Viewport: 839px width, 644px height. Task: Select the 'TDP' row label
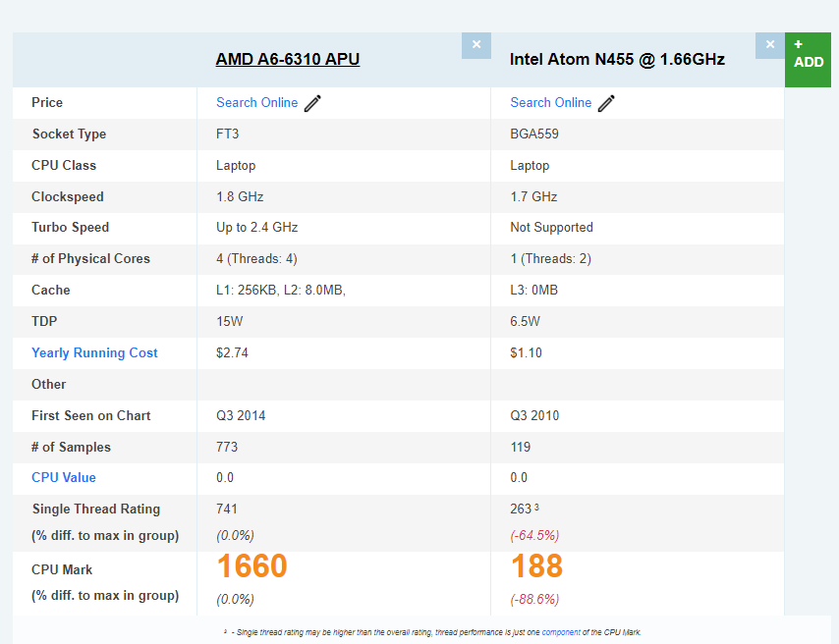(44, 321)
